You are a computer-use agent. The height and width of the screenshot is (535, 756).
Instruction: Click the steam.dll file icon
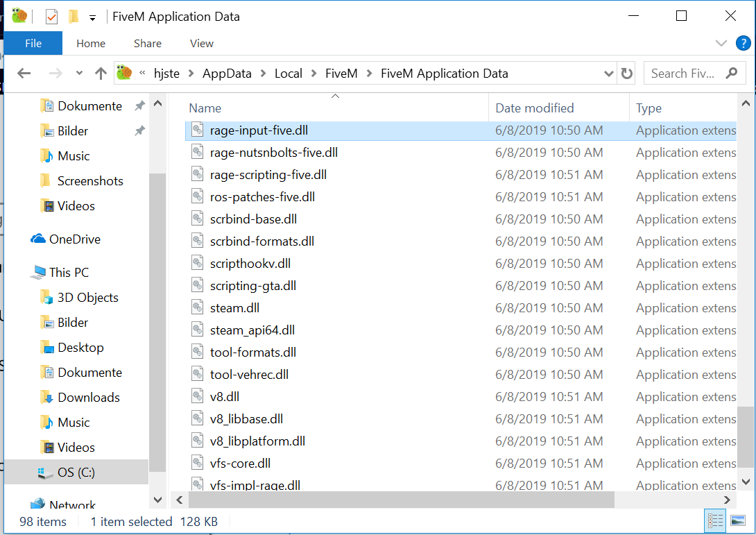click(197, 308)
